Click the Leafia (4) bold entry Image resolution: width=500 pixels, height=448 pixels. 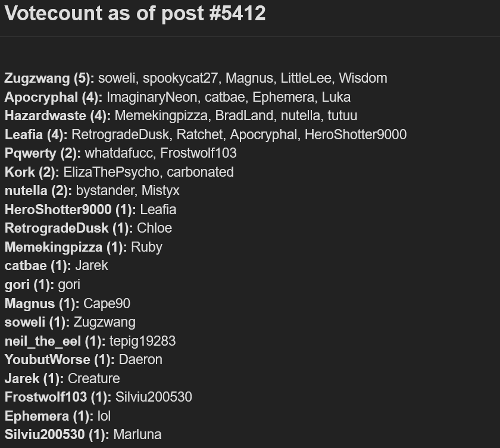click(x=36, y=134)
